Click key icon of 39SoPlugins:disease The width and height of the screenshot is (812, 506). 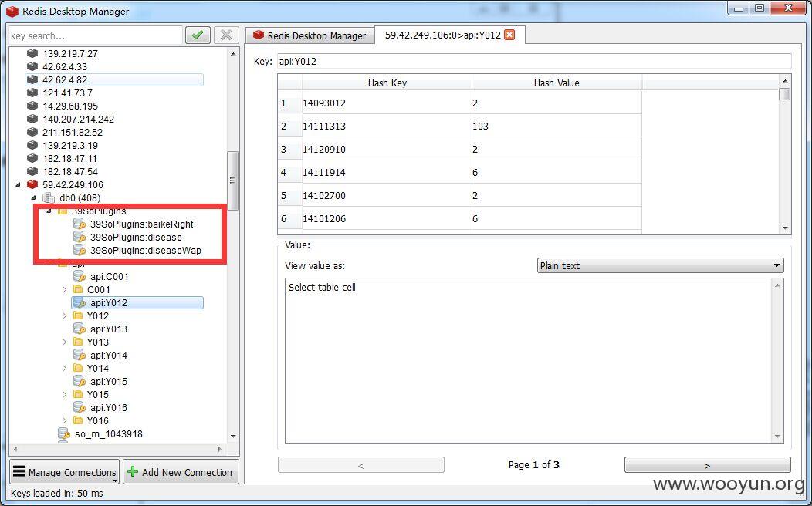[x=80, y=237]
